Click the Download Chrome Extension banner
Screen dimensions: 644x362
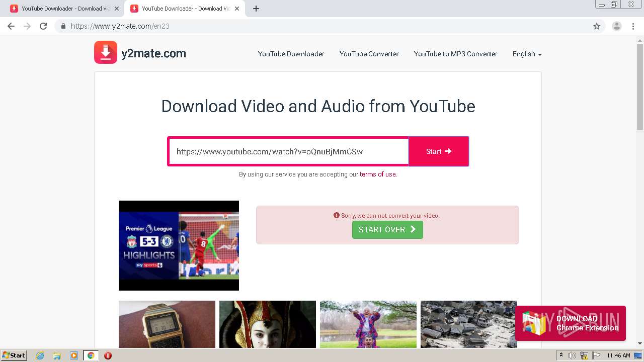click(x=571, y=323)
